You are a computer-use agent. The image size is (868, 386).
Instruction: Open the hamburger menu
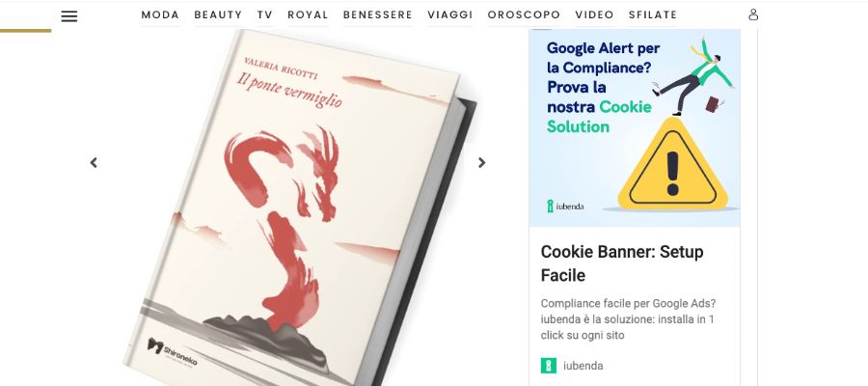click(69, 16)
